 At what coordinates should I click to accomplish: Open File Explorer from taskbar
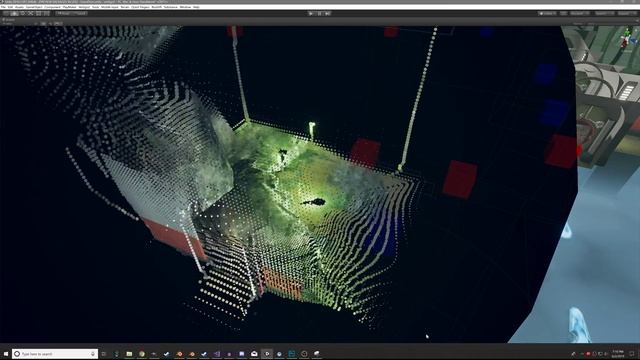tap(129, 354)
